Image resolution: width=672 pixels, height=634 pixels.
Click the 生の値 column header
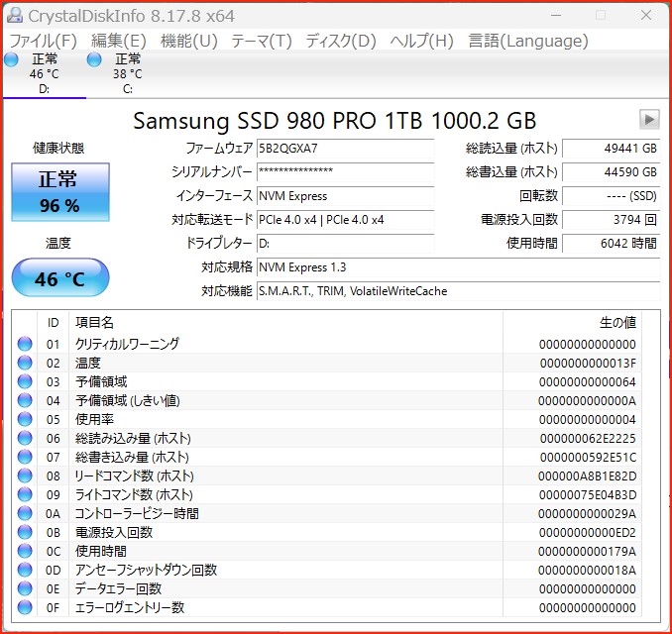[x=617, y=322]
